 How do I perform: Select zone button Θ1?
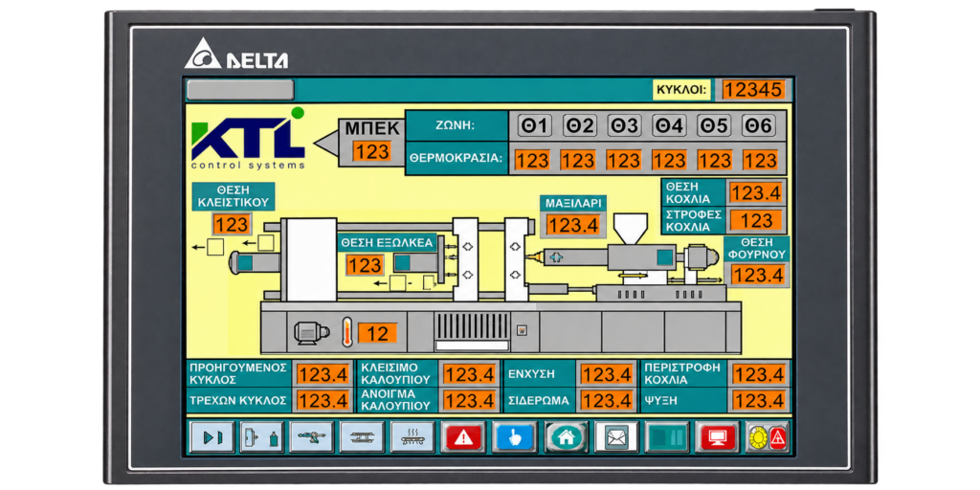point(534,125)
